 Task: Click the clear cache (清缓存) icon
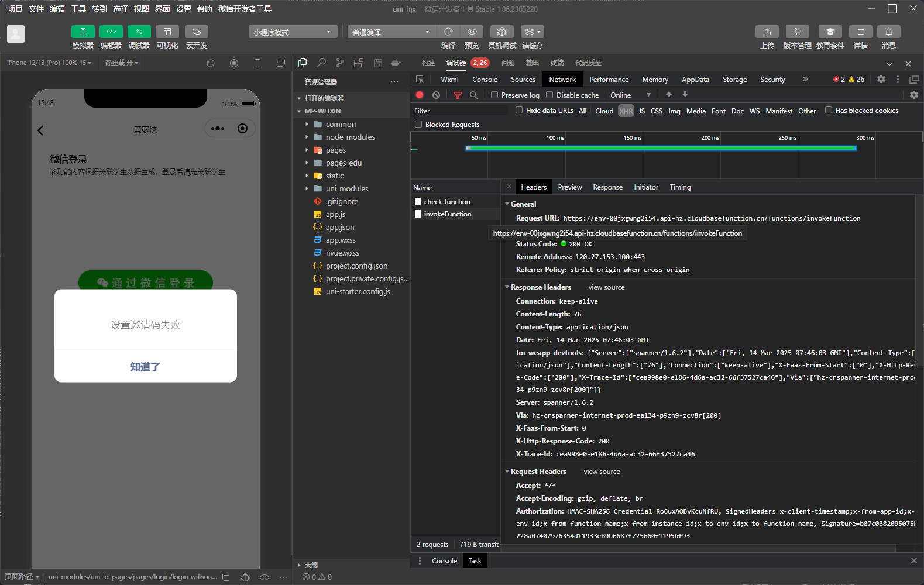(532, 32)
